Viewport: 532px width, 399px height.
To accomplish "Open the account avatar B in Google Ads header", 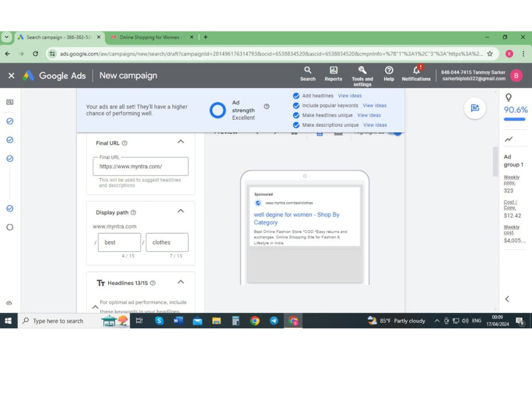I will tap(516, 76).
